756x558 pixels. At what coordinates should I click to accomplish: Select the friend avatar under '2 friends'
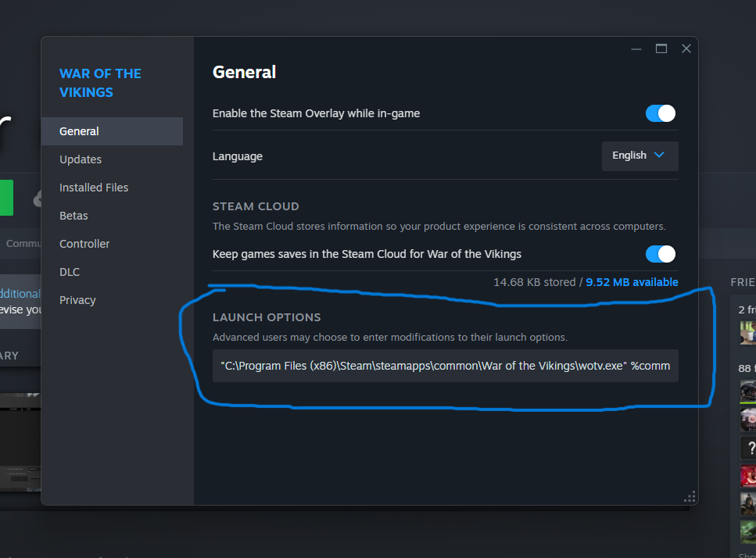pos(748,333)
